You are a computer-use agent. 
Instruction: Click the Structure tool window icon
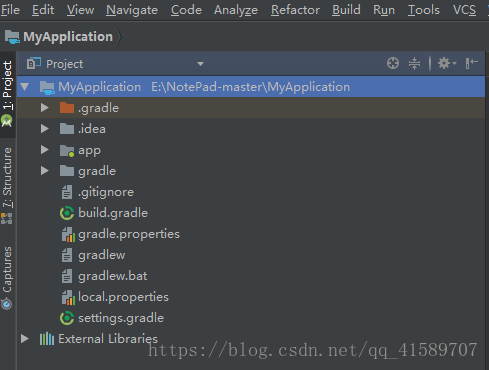pyautogui.click(x=7, y=219)
